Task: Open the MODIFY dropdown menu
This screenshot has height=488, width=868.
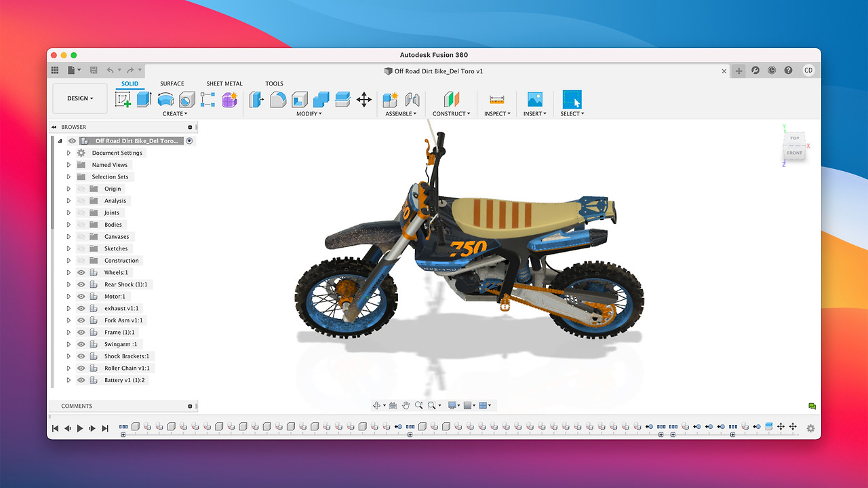Action: click(309, 114)
